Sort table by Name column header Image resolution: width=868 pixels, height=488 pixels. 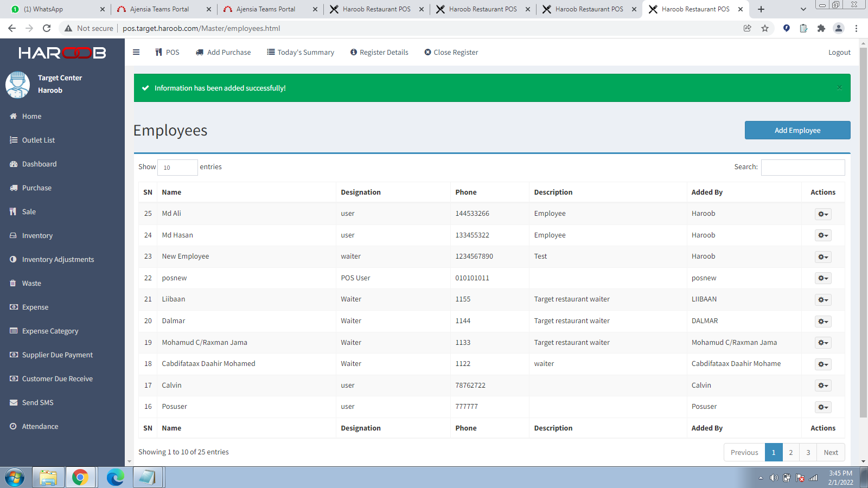[246, 192]
